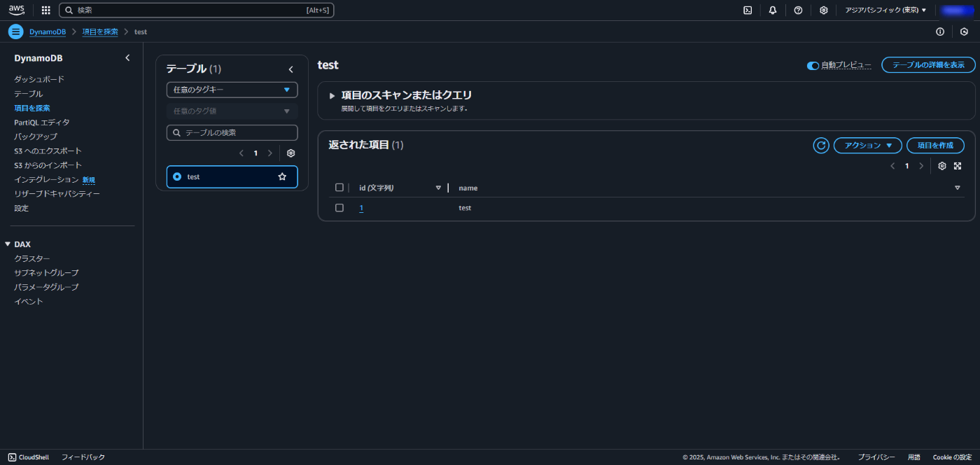Click the AWS 検索 search field
Screen dimensions: 980x465
tap(197, 11)
